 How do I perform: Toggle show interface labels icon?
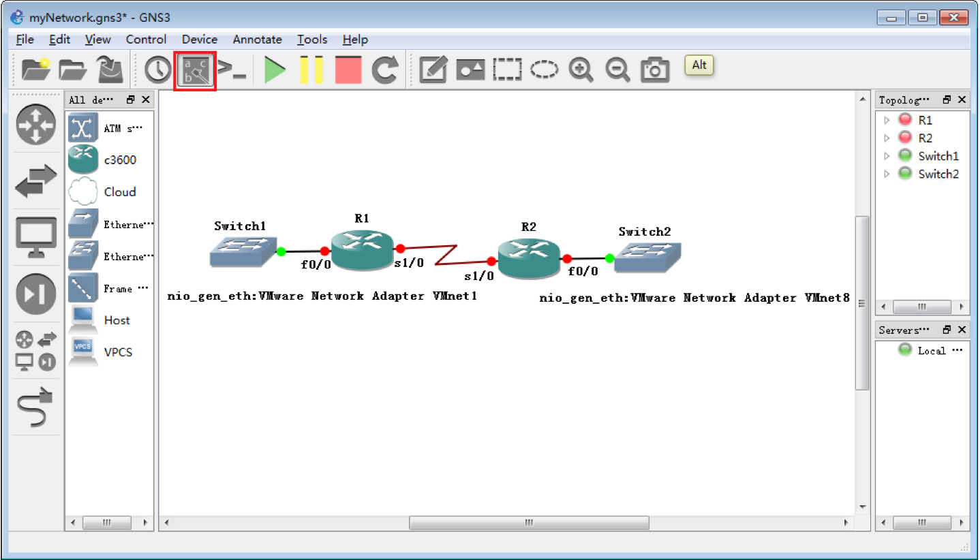(196, 71)
